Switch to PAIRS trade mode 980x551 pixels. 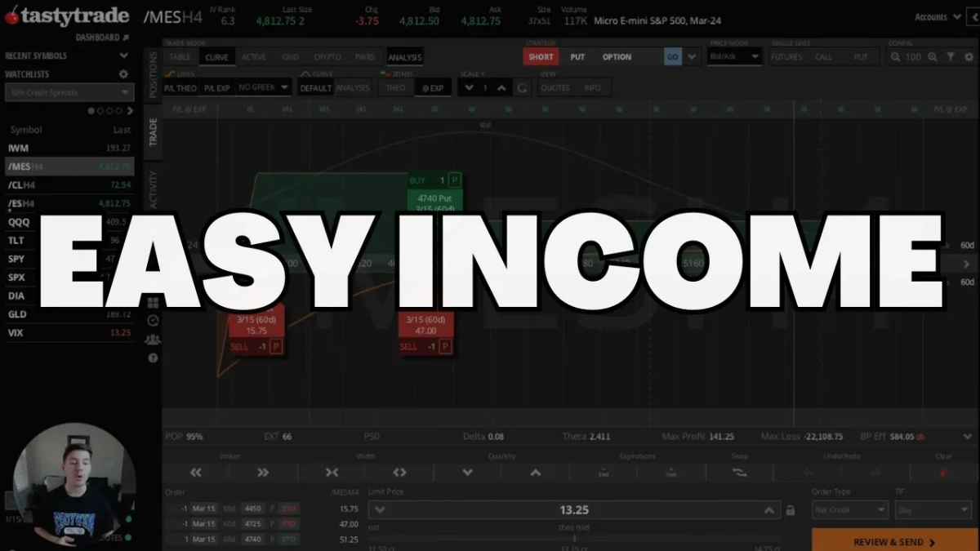pyautogui.click(x=365, y=57)
